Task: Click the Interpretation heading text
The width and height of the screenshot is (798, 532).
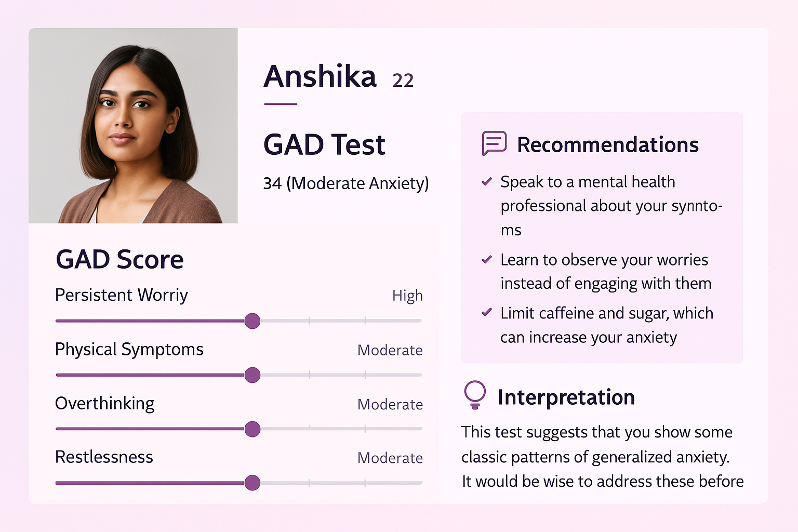Action: 566,397
